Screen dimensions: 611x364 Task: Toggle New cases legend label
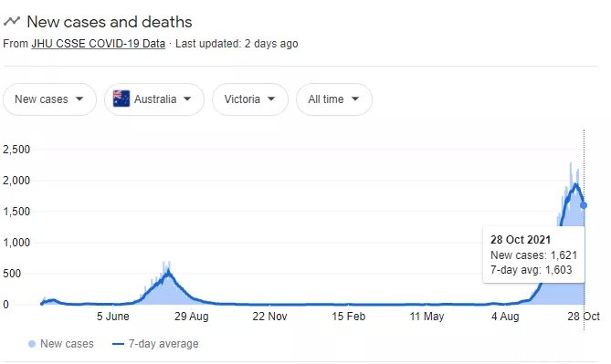(67, 344)
